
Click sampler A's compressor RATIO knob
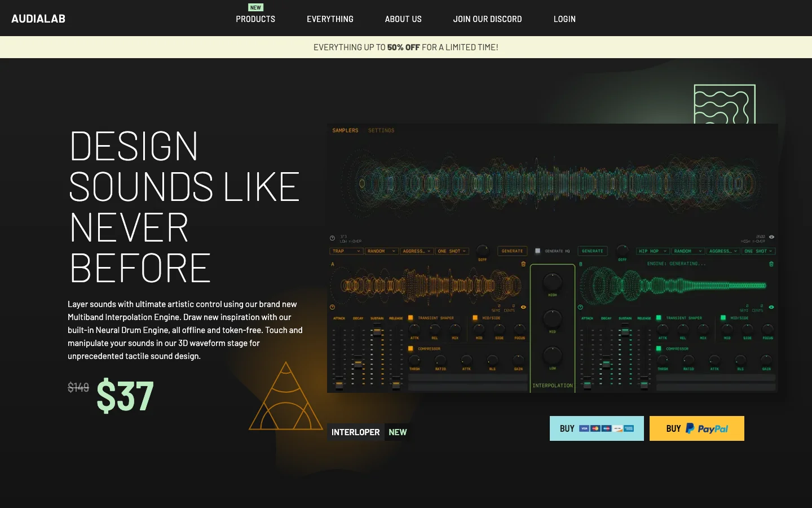(x=440, y=360)
